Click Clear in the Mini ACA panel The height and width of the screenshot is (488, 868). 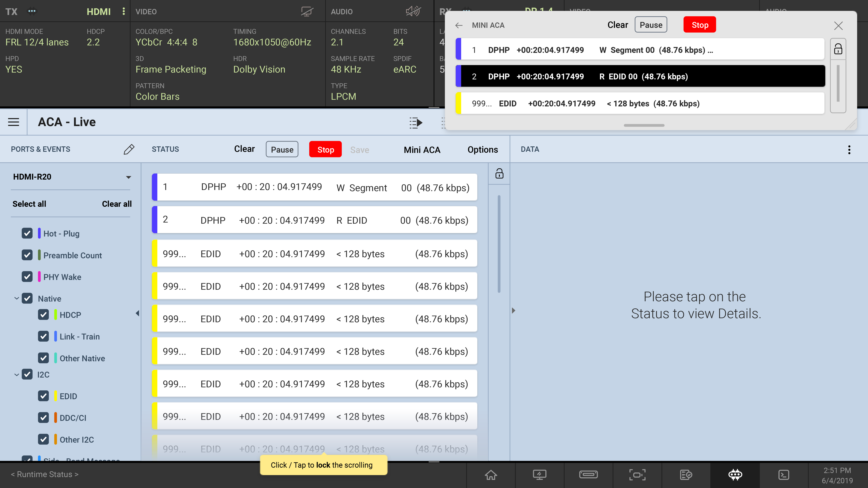[618, 25]
